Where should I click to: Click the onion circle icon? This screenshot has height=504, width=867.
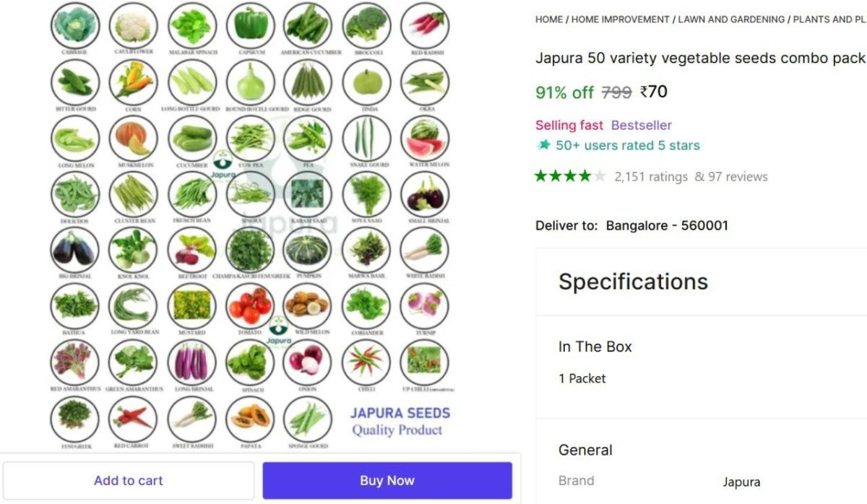(x=308, y=361)
